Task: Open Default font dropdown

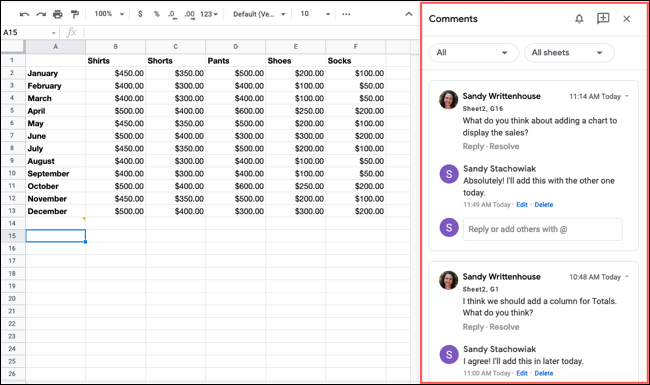Action: tap(259, 14)
